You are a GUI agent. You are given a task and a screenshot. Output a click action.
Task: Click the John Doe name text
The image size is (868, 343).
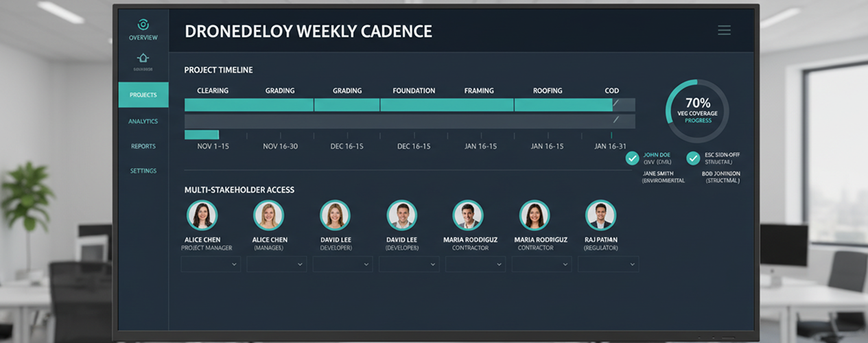[657, 155]
